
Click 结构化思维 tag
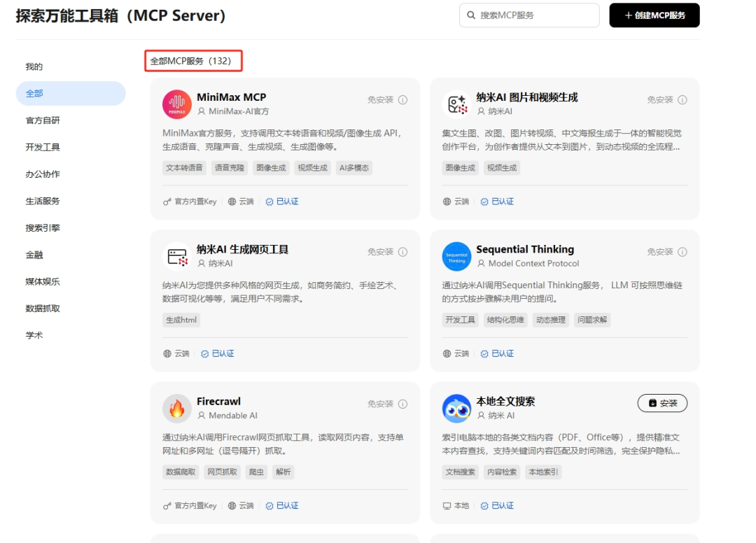[505, 320]
